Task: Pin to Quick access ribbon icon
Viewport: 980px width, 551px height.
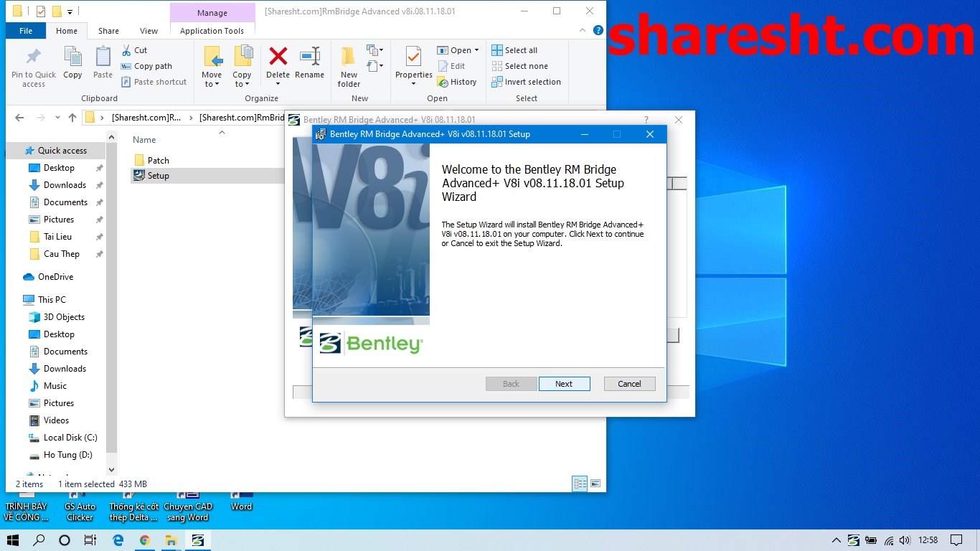Action: click(34, 67)
